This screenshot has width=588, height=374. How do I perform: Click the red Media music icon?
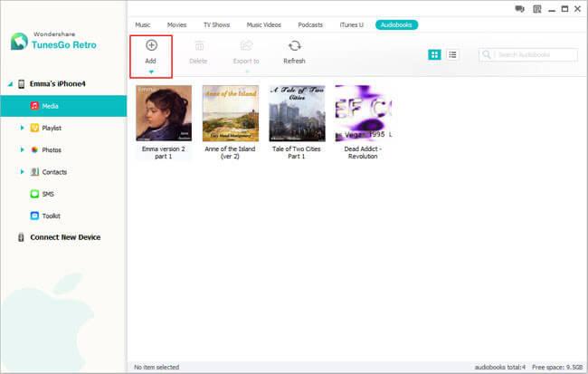pos(34,106)
